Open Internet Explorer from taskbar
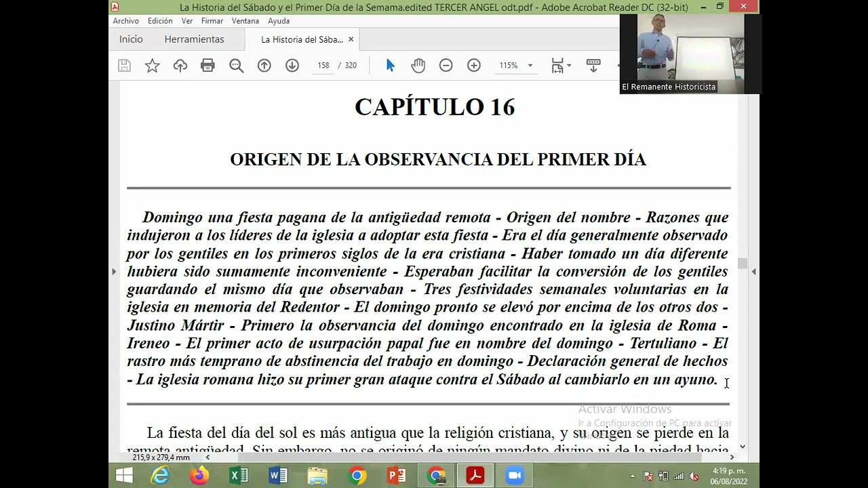868x488 pixels. click(x=161, y=476)
